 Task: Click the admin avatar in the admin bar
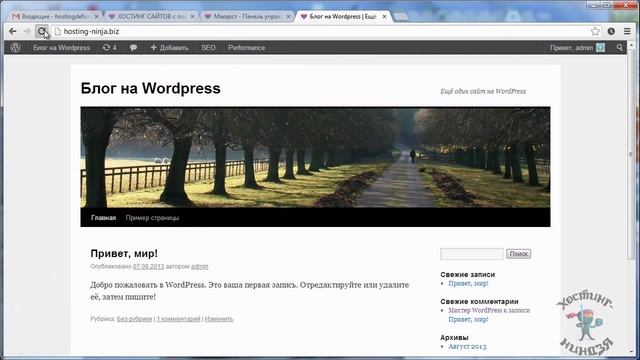coord(600,48)
